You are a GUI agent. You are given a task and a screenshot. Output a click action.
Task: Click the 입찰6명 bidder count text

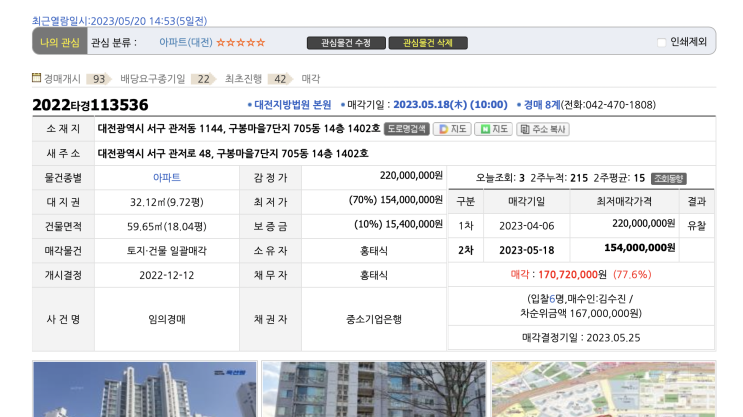click(x=545, y=299)
